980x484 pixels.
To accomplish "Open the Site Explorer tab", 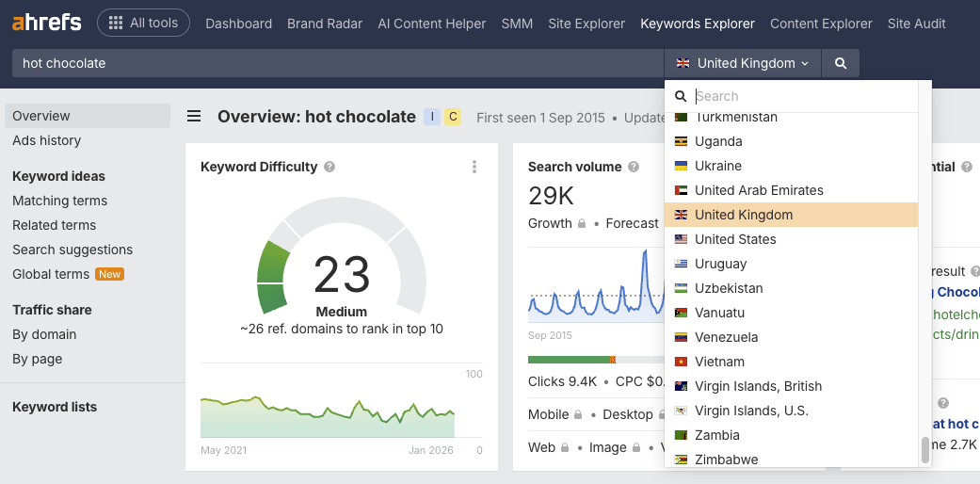I will 586,24.
